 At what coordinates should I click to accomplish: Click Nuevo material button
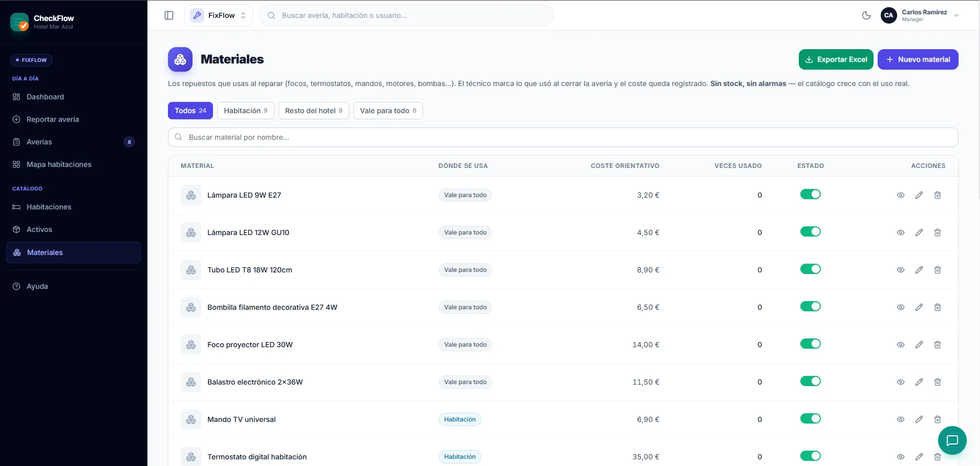918,59
